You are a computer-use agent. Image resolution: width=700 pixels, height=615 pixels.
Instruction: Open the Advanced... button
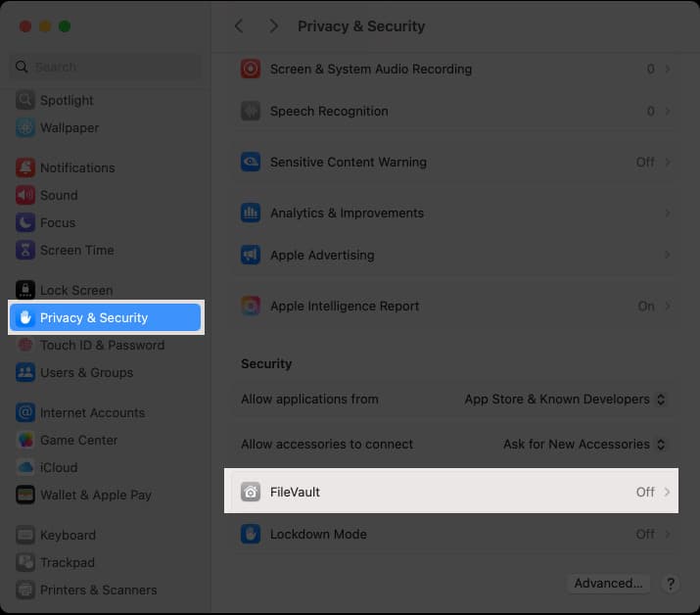pos(608,584)
